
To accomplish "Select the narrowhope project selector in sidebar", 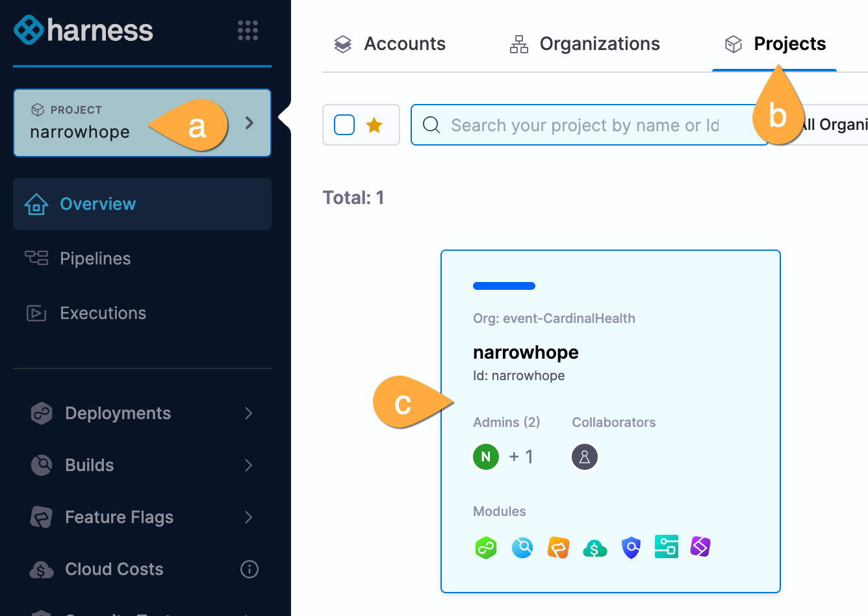I will [142, 123].
